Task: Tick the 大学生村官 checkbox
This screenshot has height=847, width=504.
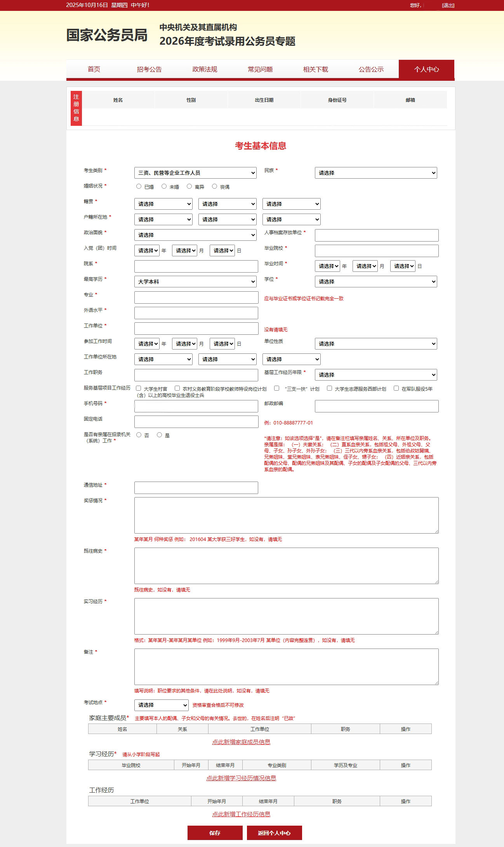Action: (x=138, y=388)
